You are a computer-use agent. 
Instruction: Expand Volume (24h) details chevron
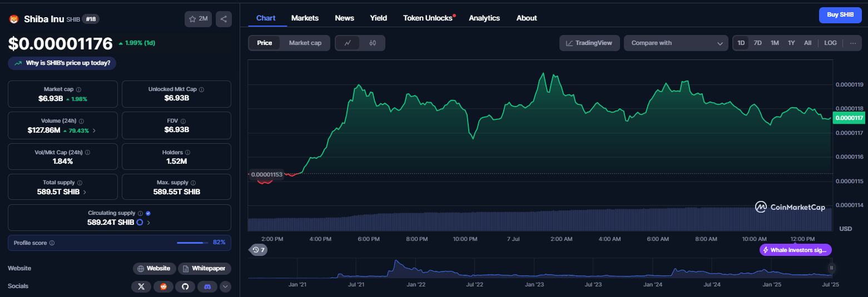point(94,130)
